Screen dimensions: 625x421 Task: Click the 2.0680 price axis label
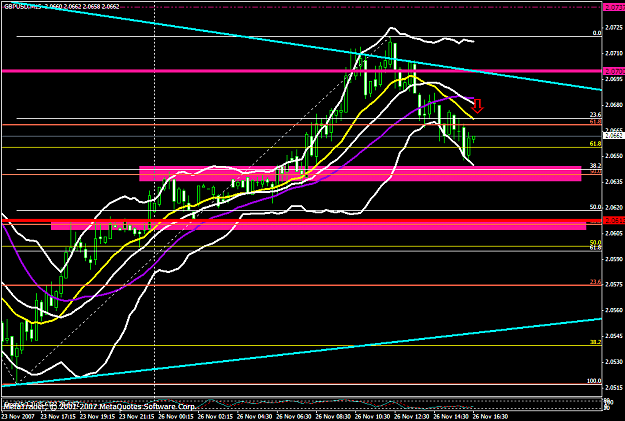pyautogui.click(x=614, y=105)
